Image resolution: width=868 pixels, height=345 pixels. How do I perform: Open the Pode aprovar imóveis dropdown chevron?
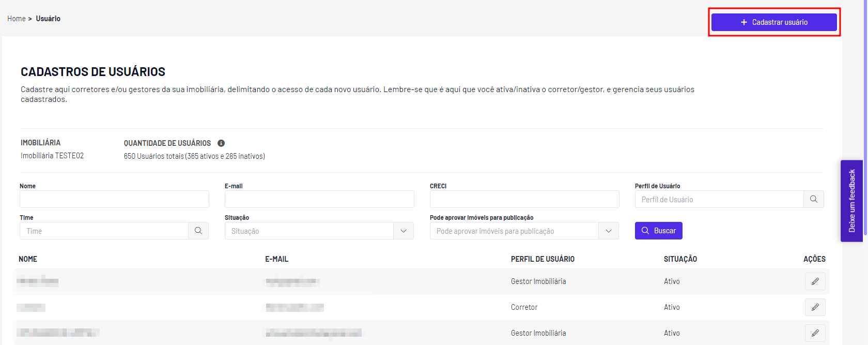point(609,231)
